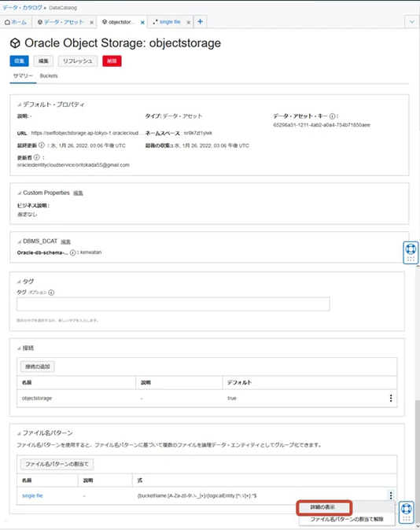Collapse the デフォルト・プロパティ section
420x530 pixels.
pos(20,105)
